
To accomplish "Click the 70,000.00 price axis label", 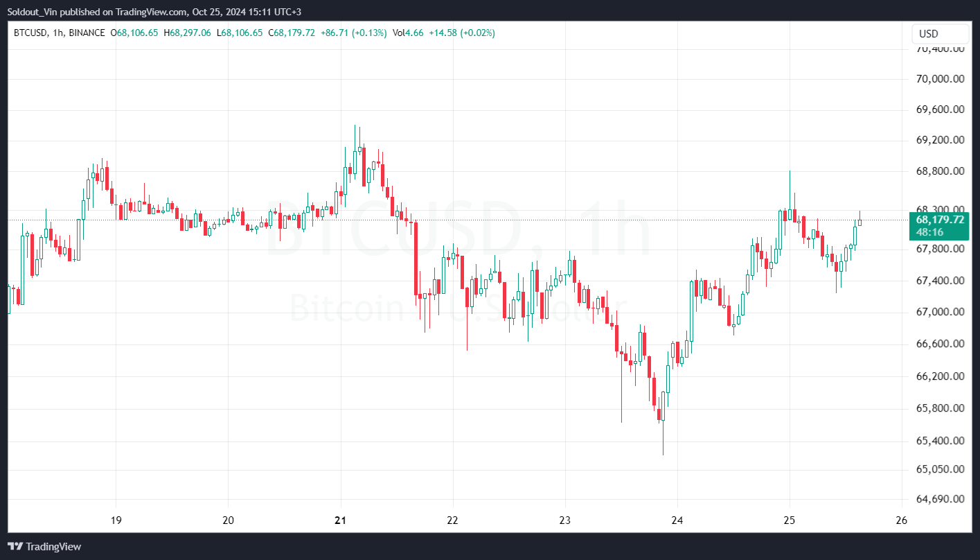I will pyautogui.click(x=941, y=79).
